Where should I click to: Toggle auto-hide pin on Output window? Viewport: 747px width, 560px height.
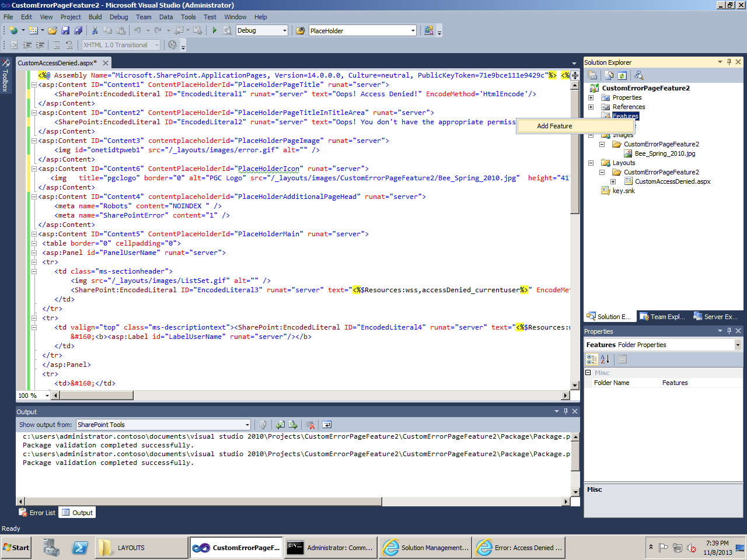pos(566,411)
